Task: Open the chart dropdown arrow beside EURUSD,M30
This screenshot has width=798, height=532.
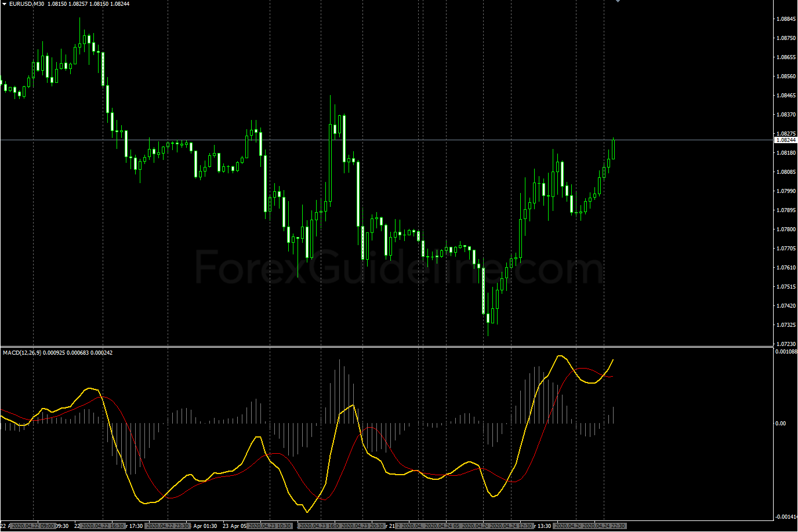Action: click(4, 4)
